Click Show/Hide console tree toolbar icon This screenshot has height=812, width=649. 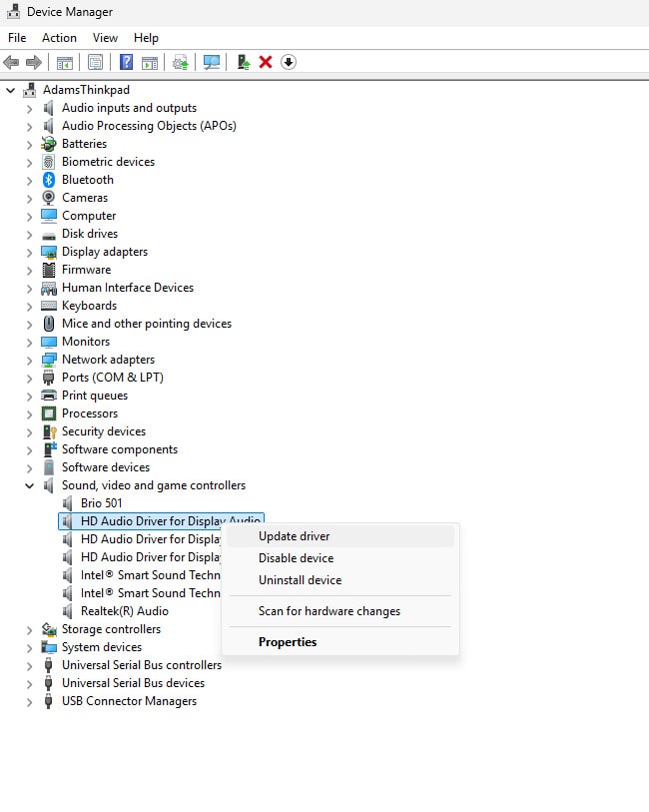(x=65, y=62)
